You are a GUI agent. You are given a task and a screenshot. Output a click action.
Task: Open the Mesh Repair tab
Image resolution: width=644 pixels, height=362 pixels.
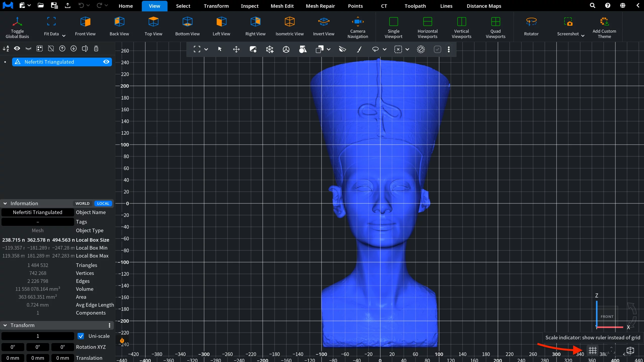click(320, 6)
